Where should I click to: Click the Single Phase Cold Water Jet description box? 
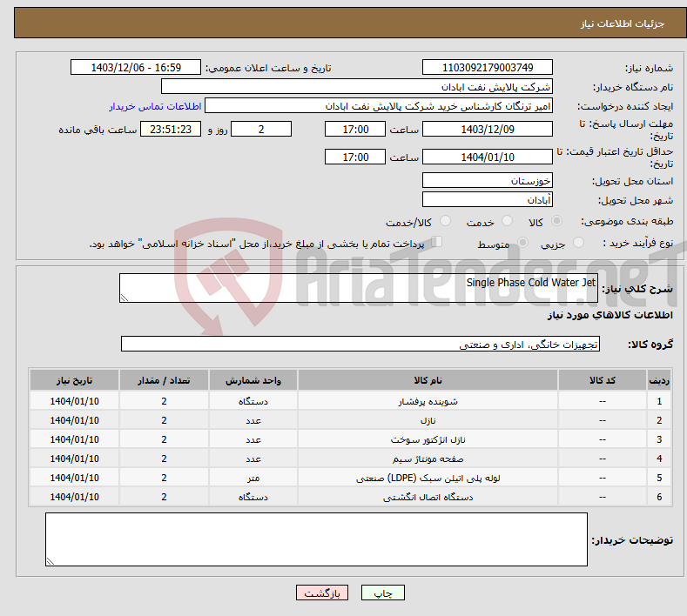(359, 288)
